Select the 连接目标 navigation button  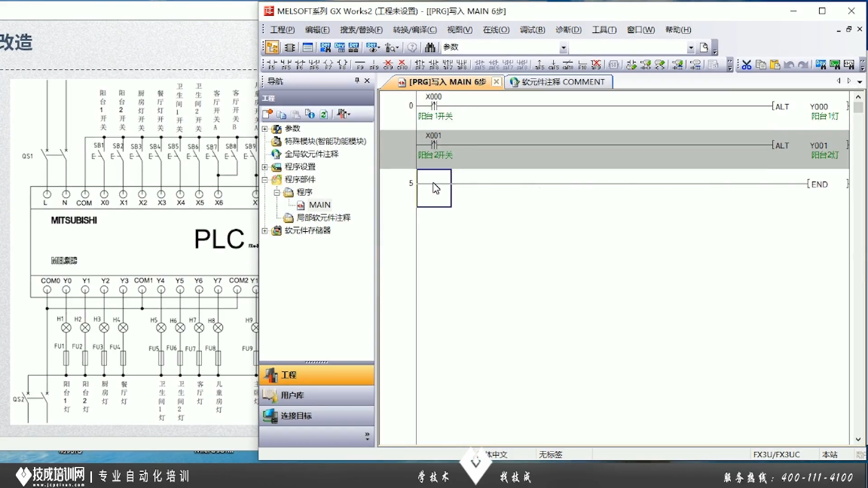[296, 416]
